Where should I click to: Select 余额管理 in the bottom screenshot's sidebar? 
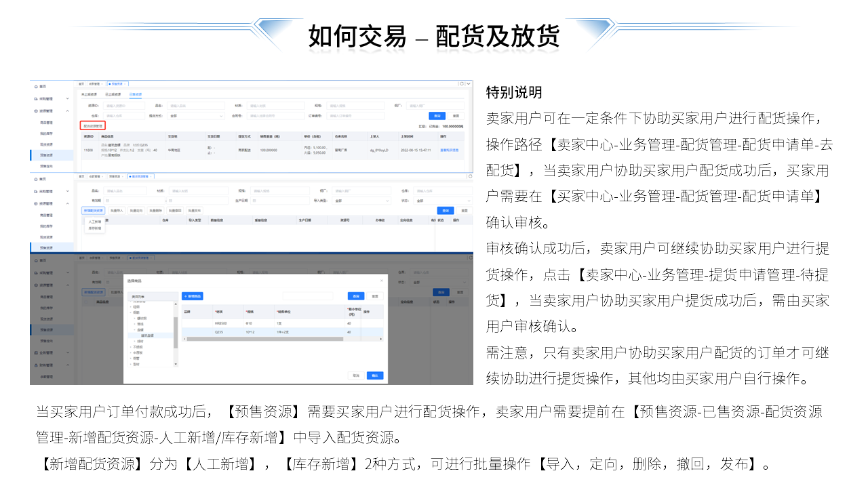click(x=46, y=377)
